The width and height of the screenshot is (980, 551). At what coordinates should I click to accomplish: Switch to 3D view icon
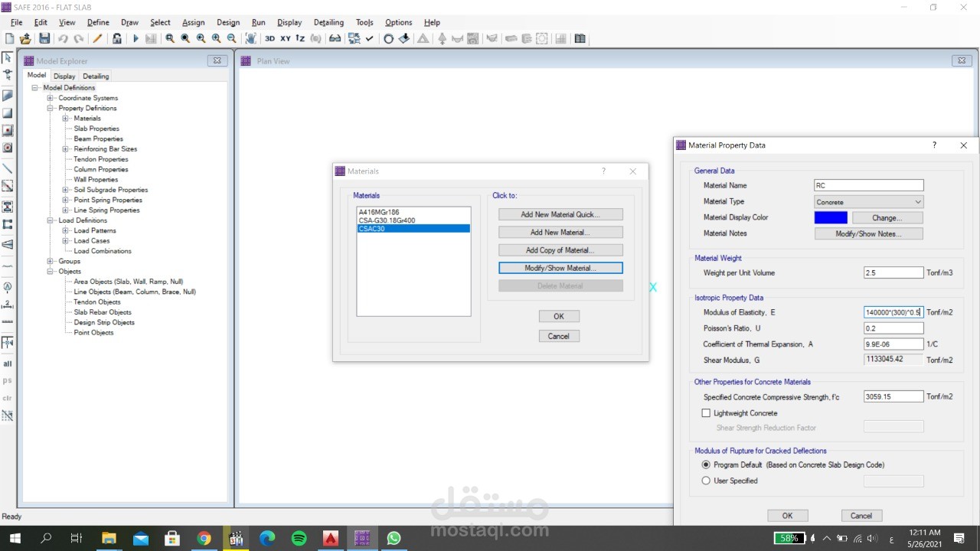click(269, 38)
